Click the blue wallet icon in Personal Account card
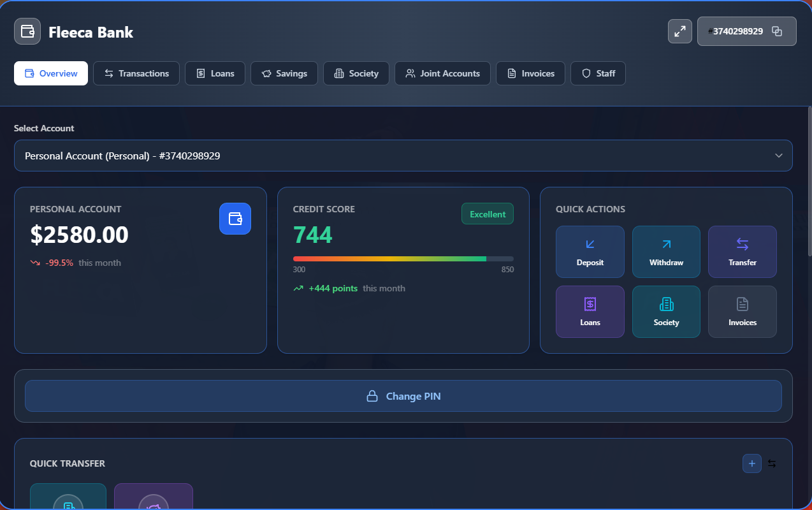 [x=235, y=219]
